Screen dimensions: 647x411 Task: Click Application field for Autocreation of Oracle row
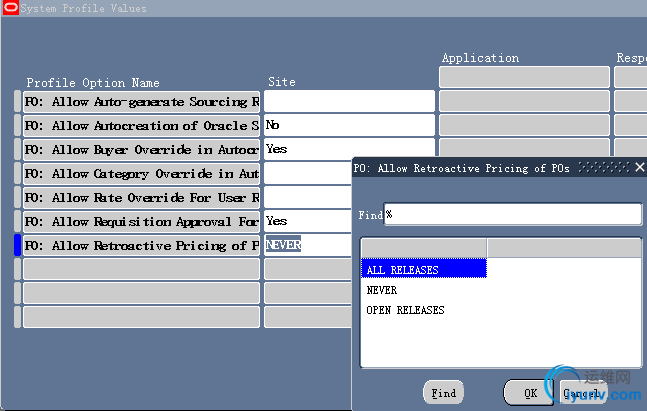coord(524,125)
